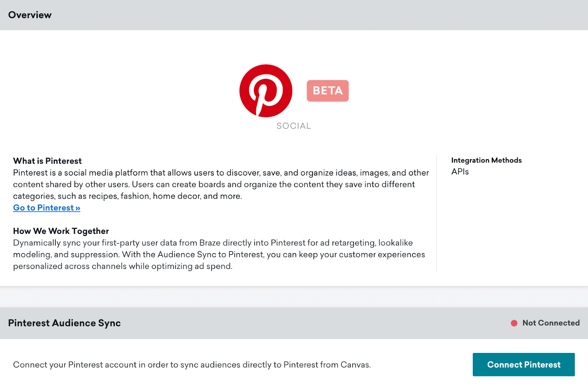This screenshot has height=389, width=588.
Task: Click the APIs integration method entry
Action: (460, 172)
